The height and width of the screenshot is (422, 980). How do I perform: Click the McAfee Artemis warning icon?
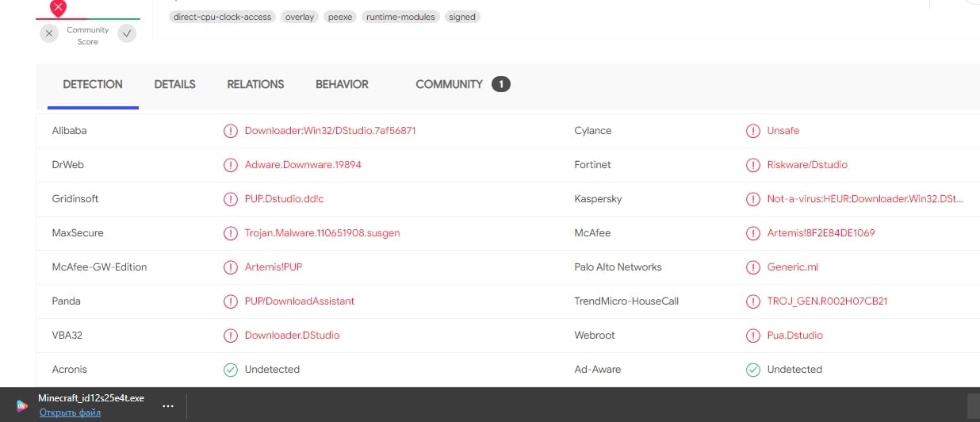click(753, 233)
